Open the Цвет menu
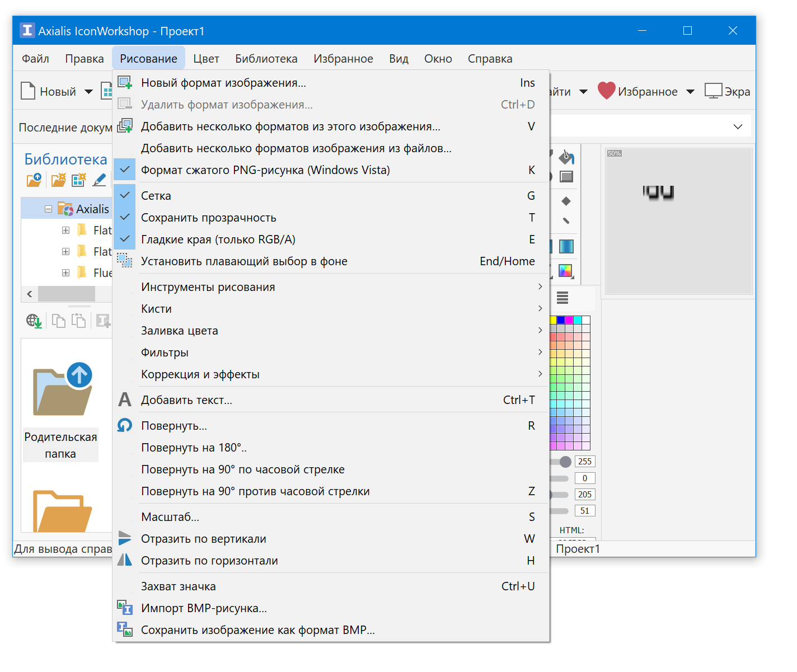This screenshot has width=797, height=672. point(205,58)
